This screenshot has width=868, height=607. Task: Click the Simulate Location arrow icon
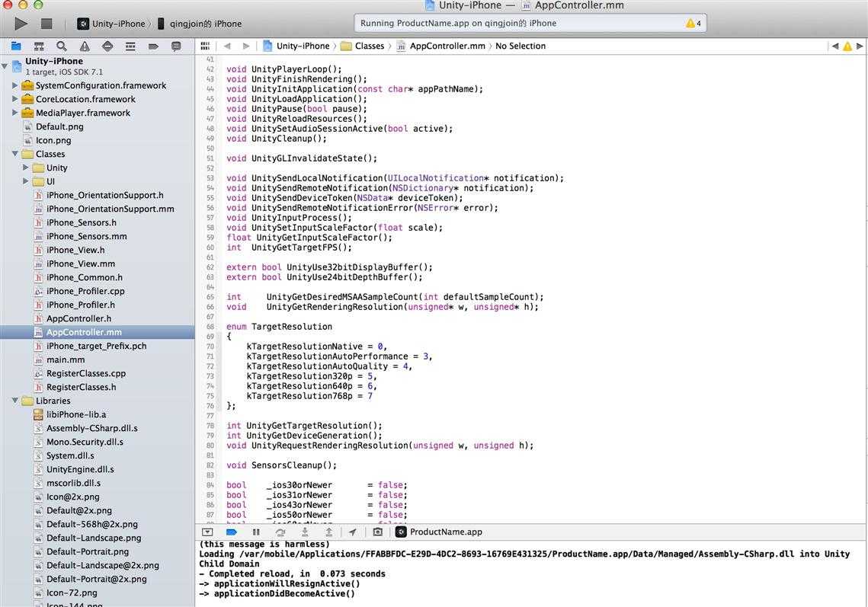pyautogui.click(x=353, y=532)
